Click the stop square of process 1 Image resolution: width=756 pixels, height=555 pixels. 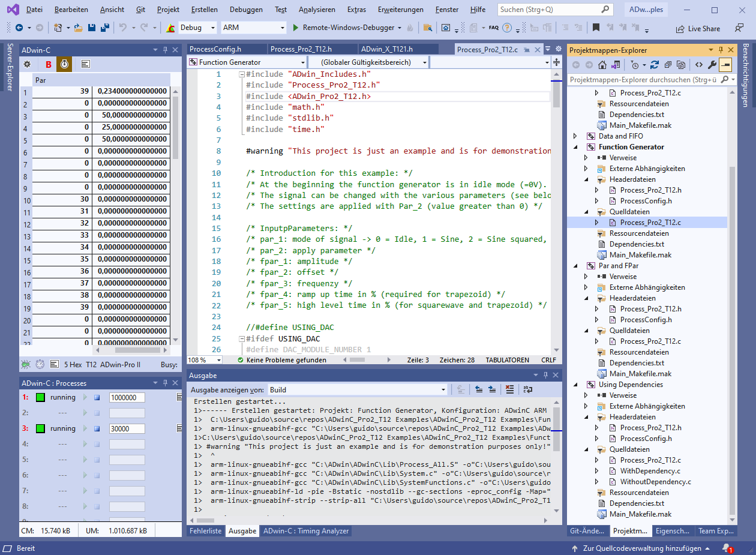point(97,397)
